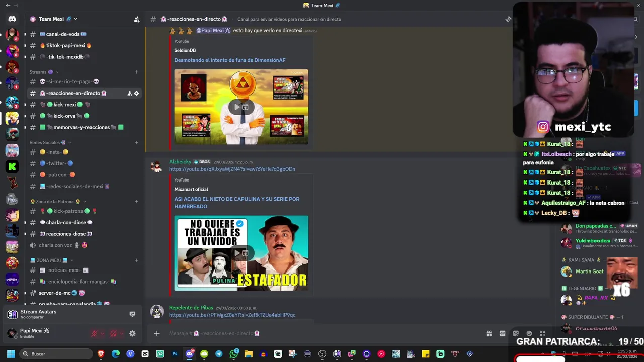Click Windows taskbar Buscar search box
644x362 pixels.
click(55, 354)
